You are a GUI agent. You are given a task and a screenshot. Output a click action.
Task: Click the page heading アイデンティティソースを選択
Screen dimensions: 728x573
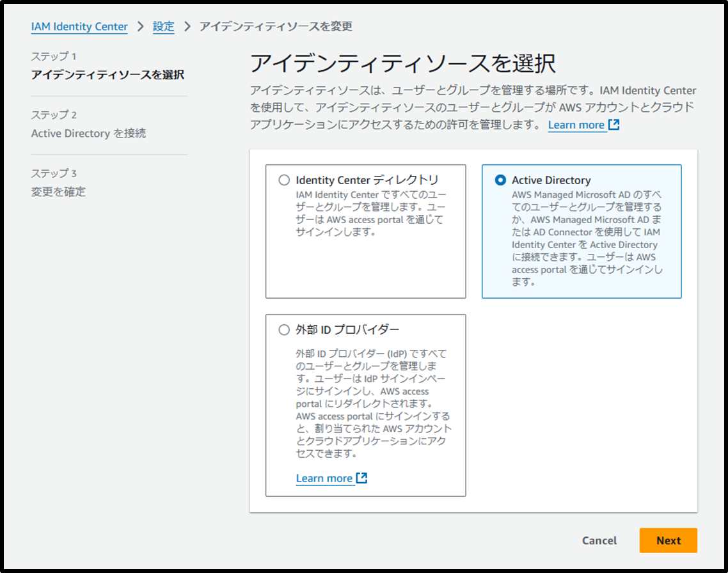click(x=402, y=63)
